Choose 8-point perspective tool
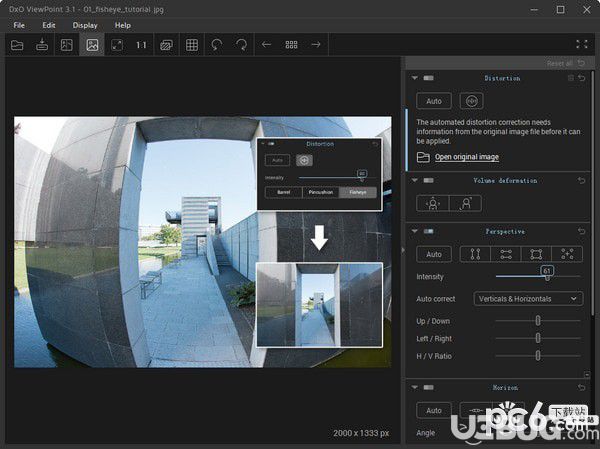This screenshot has width=600, height=449. click(567, 254)
